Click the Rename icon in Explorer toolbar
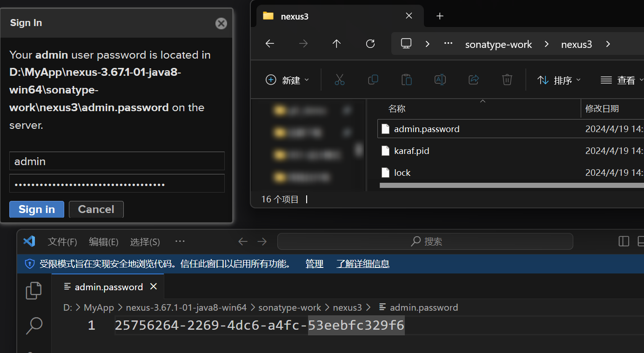 point(440,80)
